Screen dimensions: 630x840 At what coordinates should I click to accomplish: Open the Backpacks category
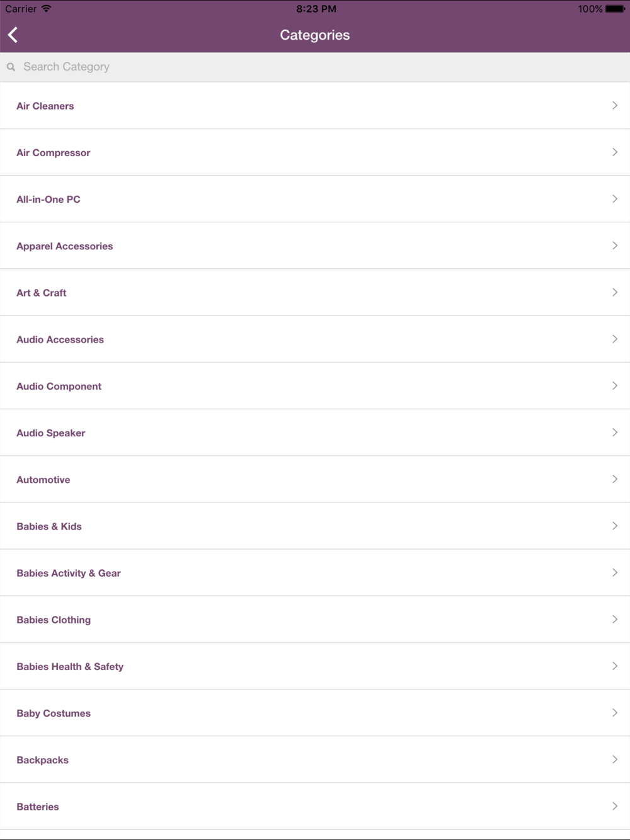[315, 759]
